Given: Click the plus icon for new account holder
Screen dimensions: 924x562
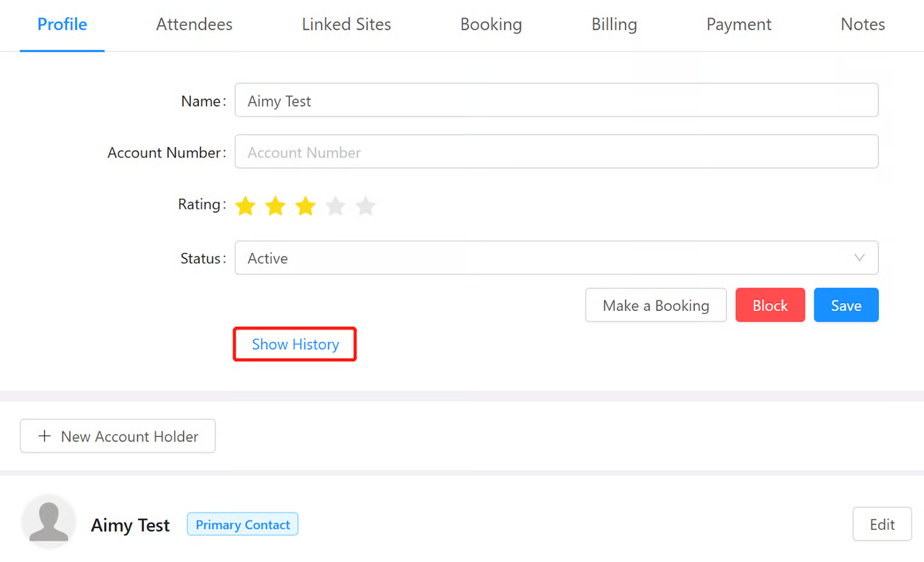Looking at the screenshot, I should pos(44,436).
